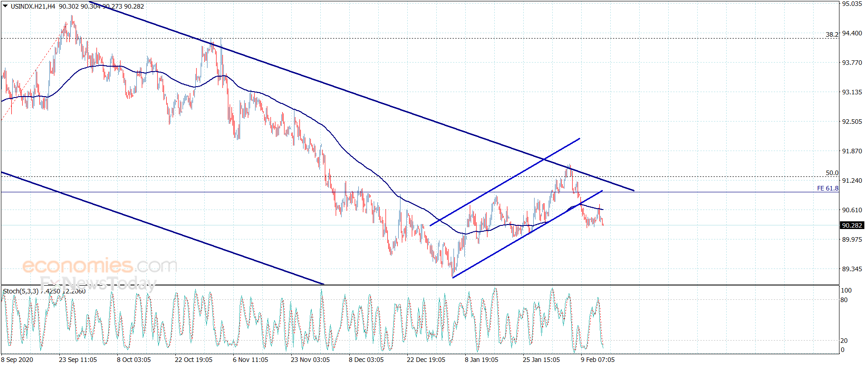Click the 89.345 price axis label
Image resolution: width=868 pixels, height=366 pixels.
point(852,269)
